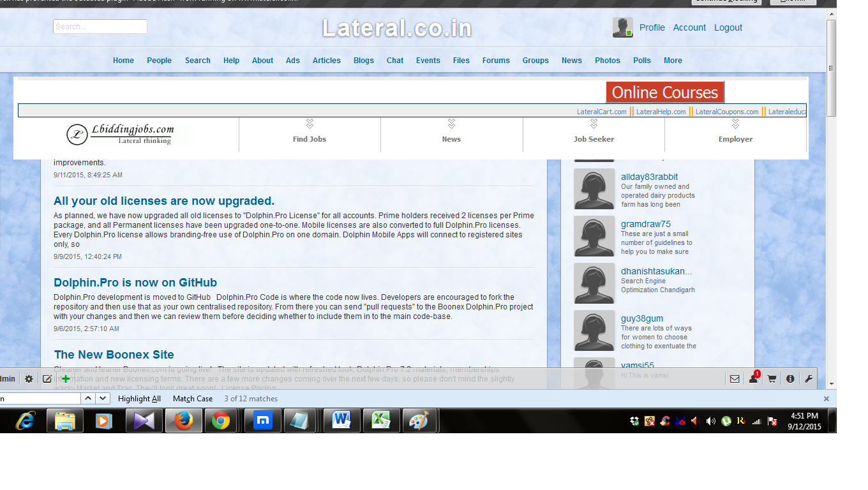868x490 pixels.
Task: Click the guy38gum member avatar thumbnail
Action: coord(594,330)
